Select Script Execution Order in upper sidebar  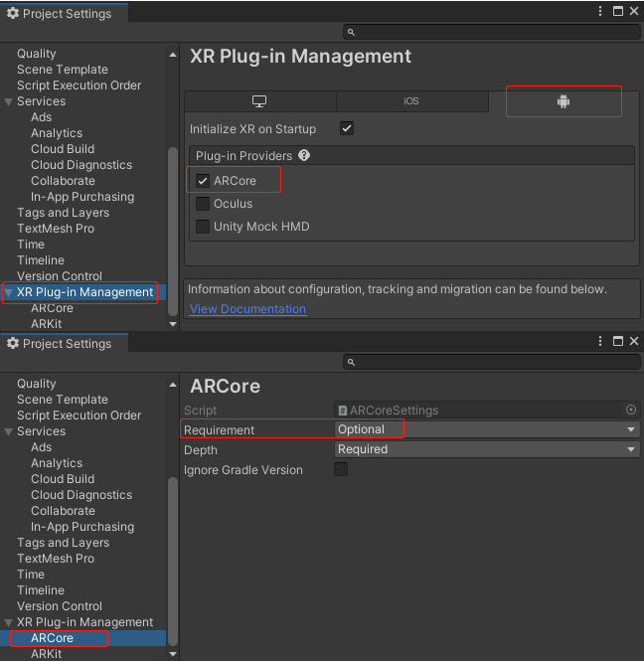(79, 85)
